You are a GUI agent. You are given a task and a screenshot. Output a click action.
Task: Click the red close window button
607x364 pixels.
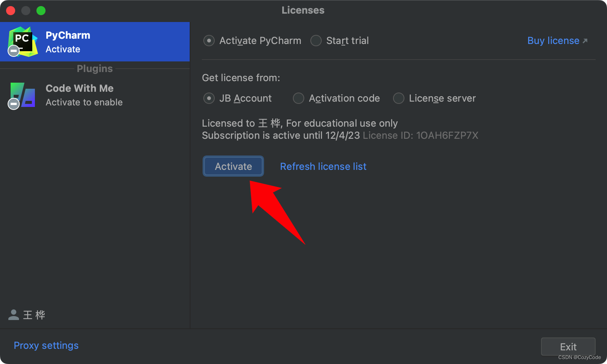[11, 11]
